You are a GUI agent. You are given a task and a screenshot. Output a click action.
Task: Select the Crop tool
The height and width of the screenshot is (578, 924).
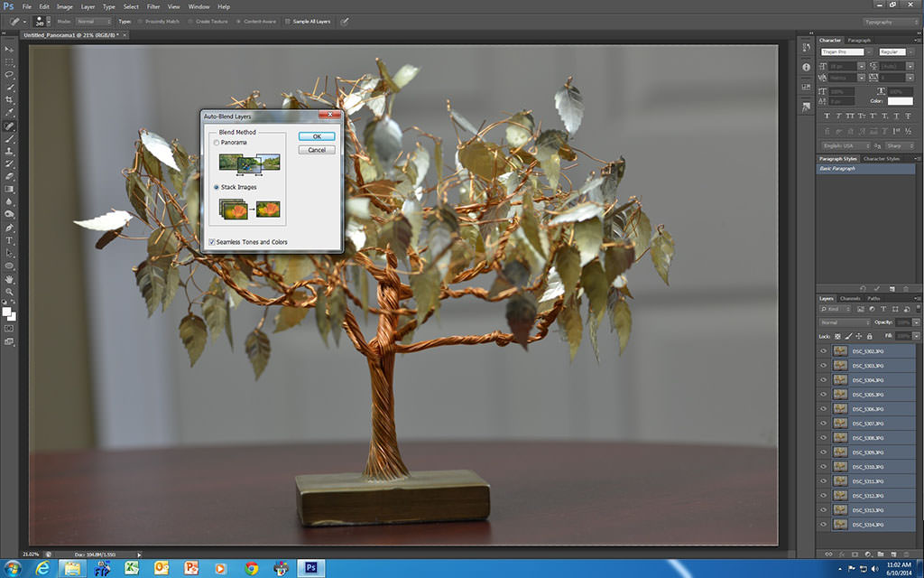point(9,99)
